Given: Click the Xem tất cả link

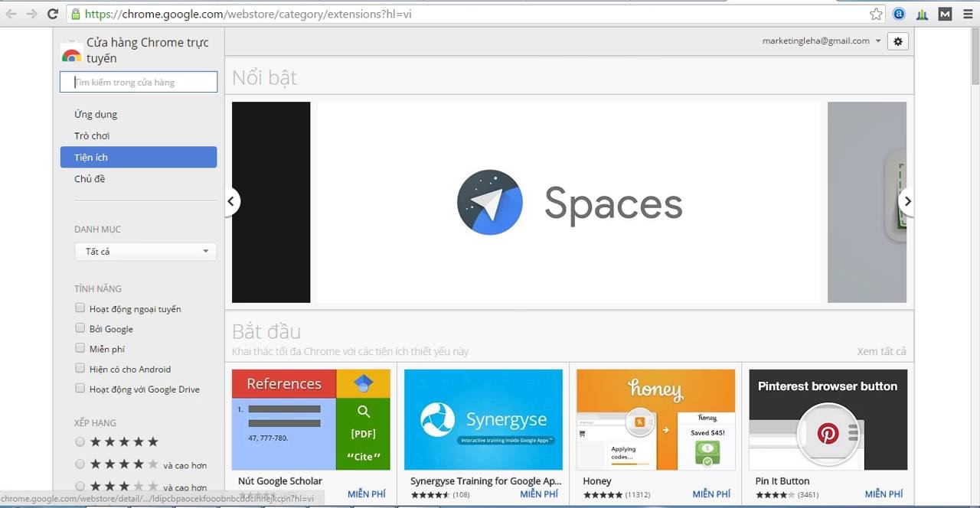Looking at the screenshot, I should 881,351.
